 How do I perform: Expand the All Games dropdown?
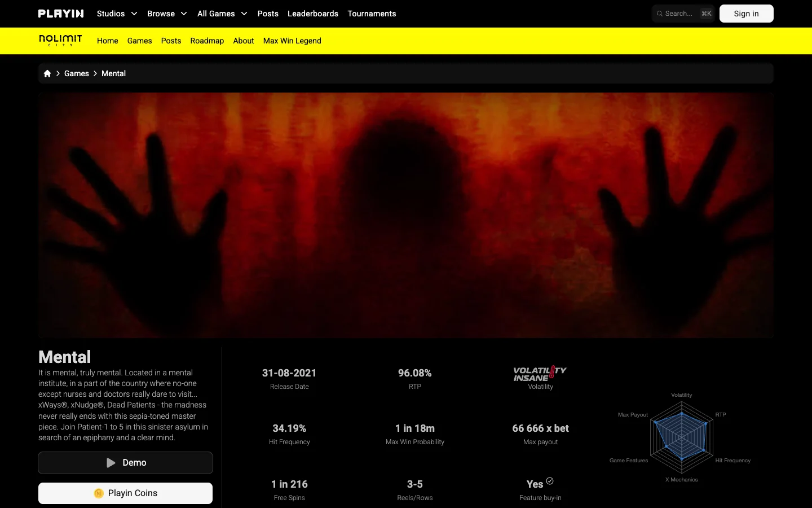point(222,14)
